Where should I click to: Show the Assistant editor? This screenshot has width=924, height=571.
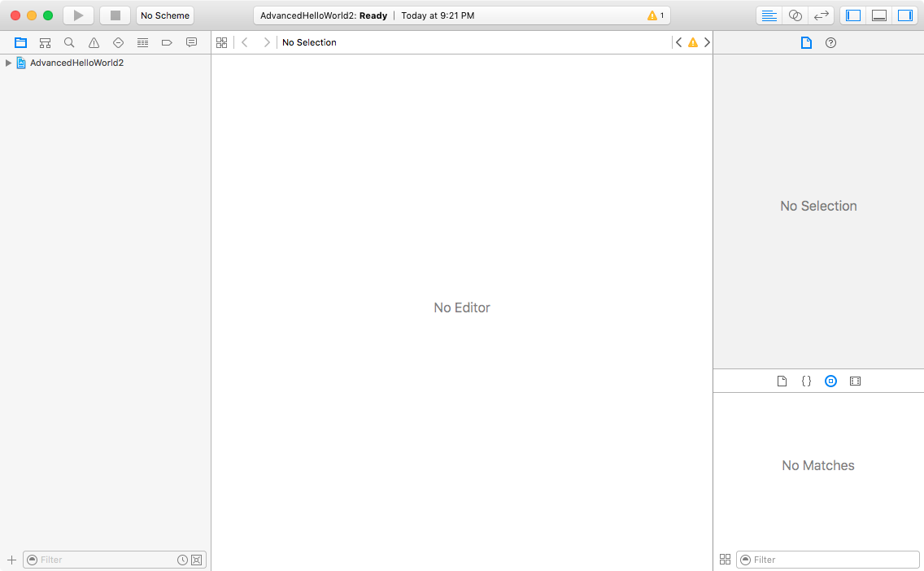coord(795,15)
